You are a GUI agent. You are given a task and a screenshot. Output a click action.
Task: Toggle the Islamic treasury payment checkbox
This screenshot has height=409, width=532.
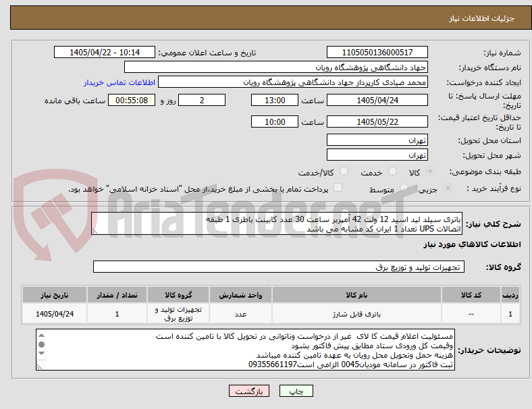[x=338, y=188]
